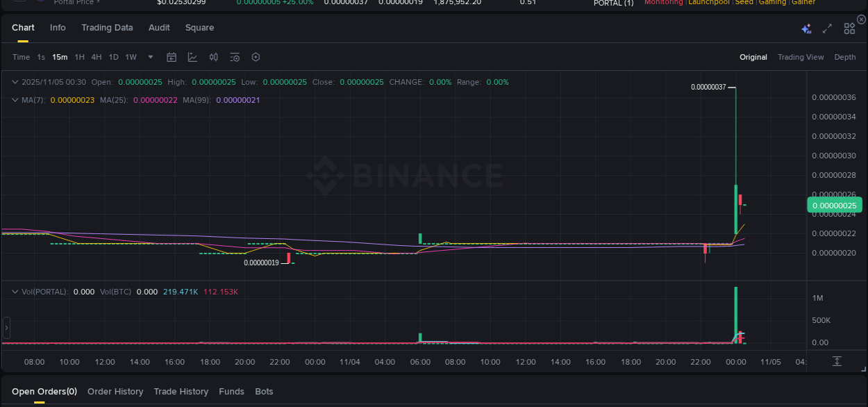Click the chart preferences gear icon

256,57
